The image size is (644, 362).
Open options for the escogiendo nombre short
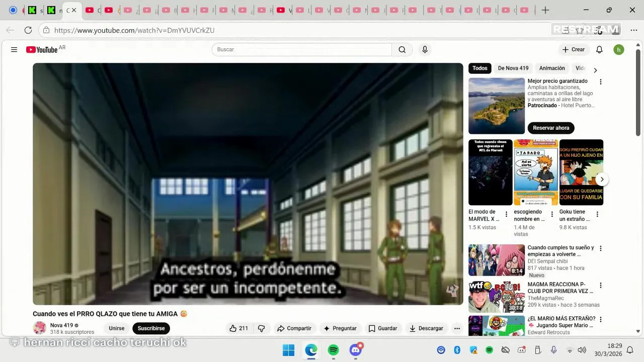click(551, 215)
